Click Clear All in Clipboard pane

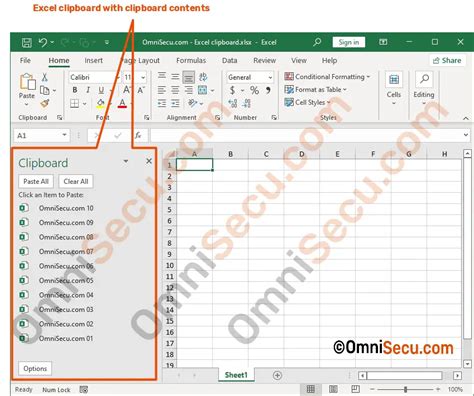[76, 181]
